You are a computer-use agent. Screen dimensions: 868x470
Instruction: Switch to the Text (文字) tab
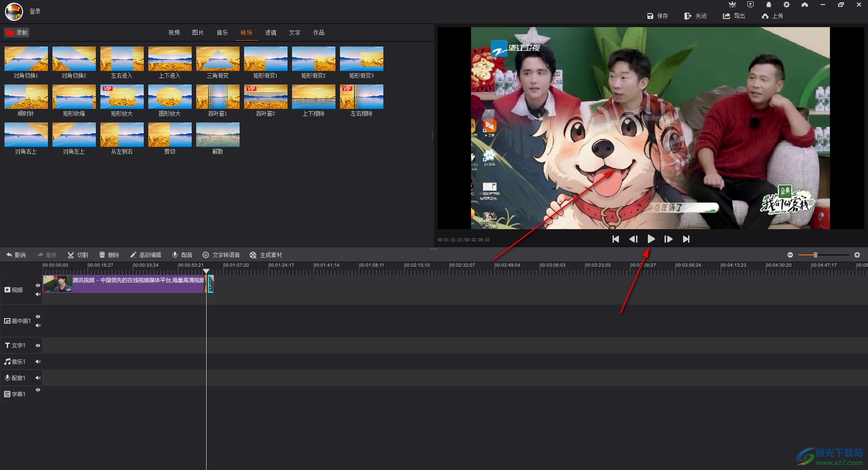point(295,33)
